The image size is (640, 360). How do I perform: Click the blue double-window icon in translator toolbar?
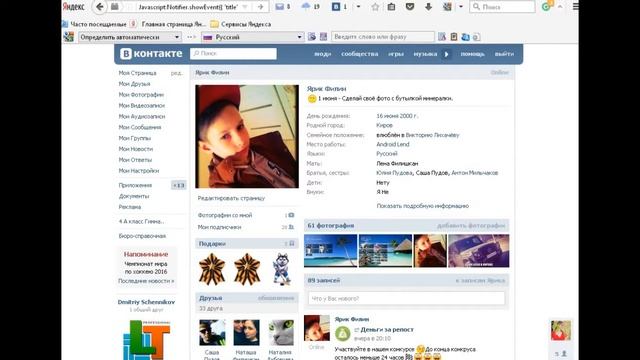tap(465, 37)
